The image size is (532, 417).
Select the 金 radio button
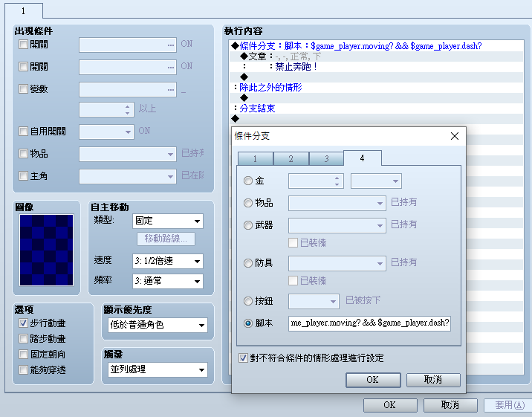tap(248, 181)
